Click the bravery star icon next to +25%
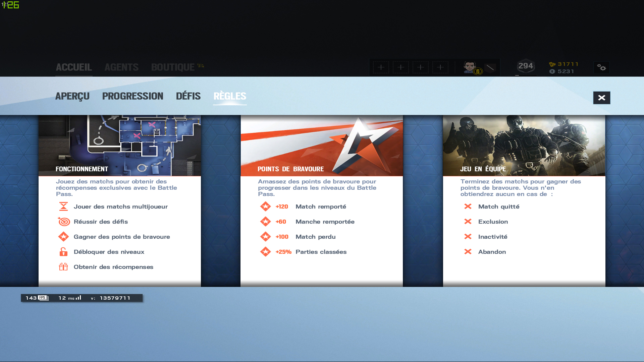Screen dimensions: 644x362 click(265, 252)
